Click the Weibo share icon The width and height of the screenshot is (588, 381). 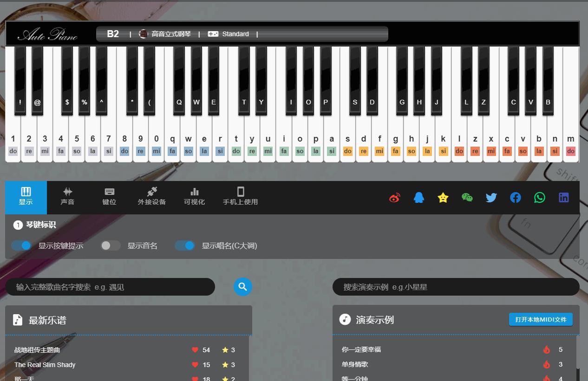point(394,198)
